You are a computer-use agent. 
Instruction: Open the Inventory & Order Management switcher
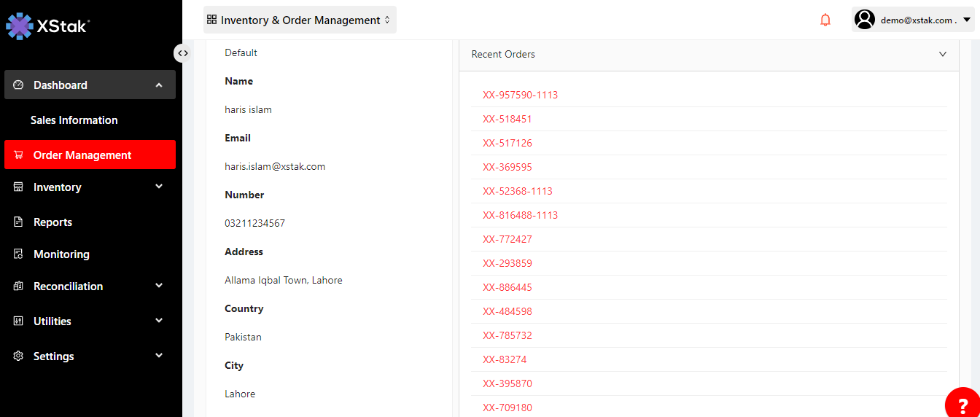(300, 20)
